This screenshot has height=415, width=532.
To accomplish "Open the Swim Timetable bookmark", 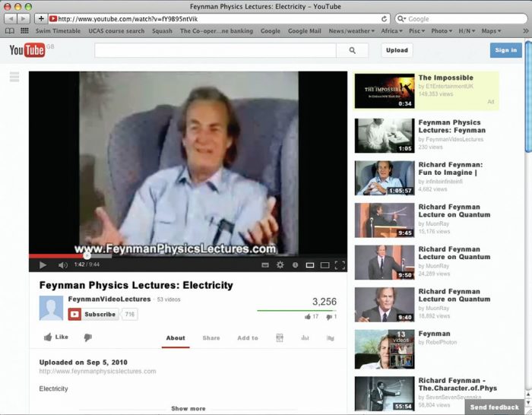I will 58,31.
